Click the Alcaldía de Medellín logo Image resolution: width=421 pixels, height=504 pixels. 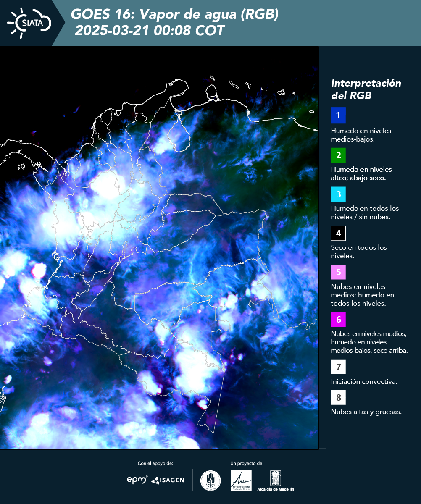click(276, 480)
